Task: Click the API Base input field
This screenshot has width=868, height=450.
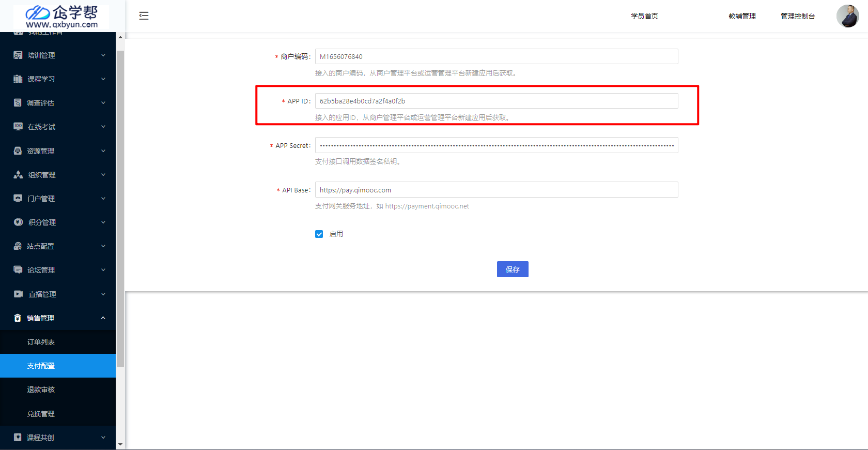Action: click(497, 190)
